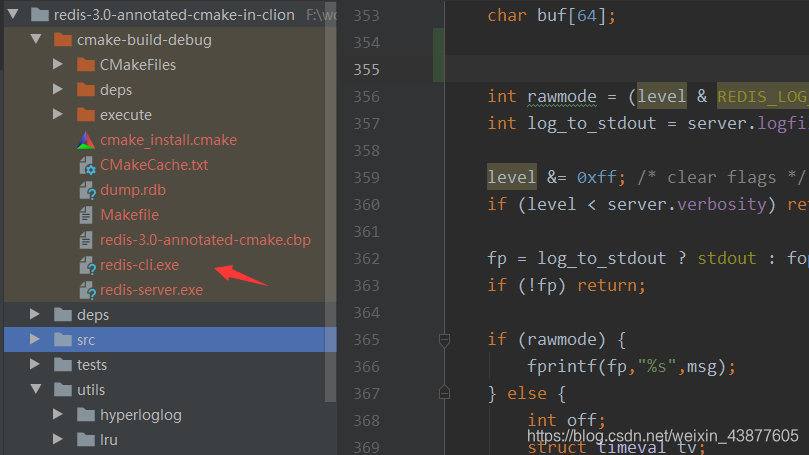Click the redis-server.exe file icon

[x=87, y=290]
